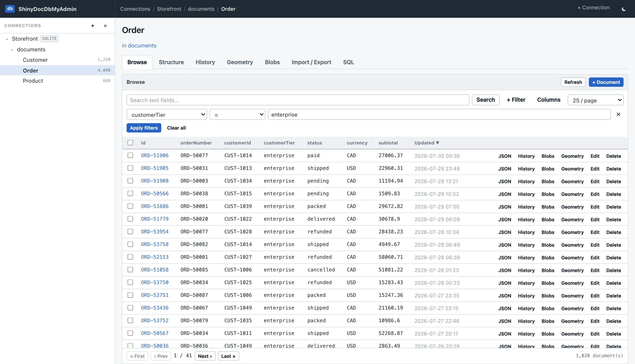Viewport: 635px width, 364px height.
Task: Check the row ORD-51779 checkbox
Action: tap(130, 219)
